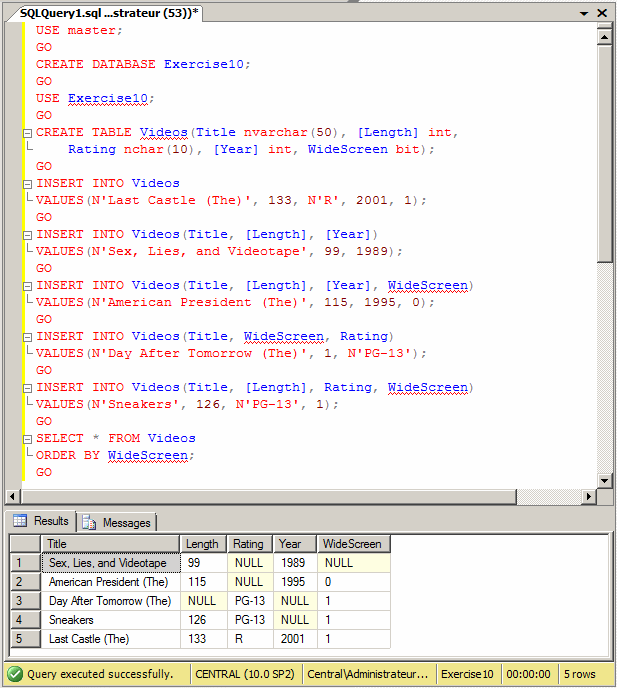617x688 pixels.
Task: Select the NULL Length cell of Day After Tomorrow
Action: (204, 601)
